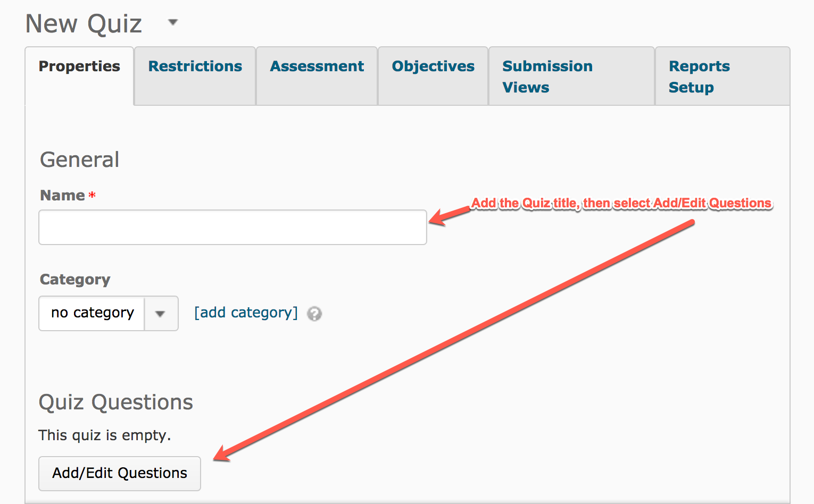Viewport: 814px width, 504px height.
Task: Select the Objectives tab
Action: coord(433,66)
